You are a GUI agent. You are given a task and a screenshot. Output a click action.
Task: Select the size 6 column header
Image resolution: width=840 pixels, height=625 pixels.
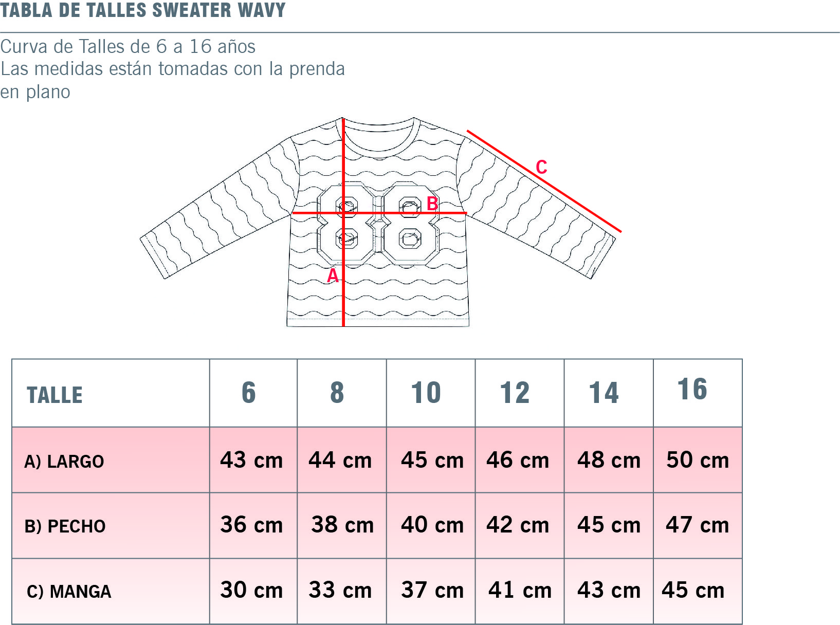(x=253, y=393)
